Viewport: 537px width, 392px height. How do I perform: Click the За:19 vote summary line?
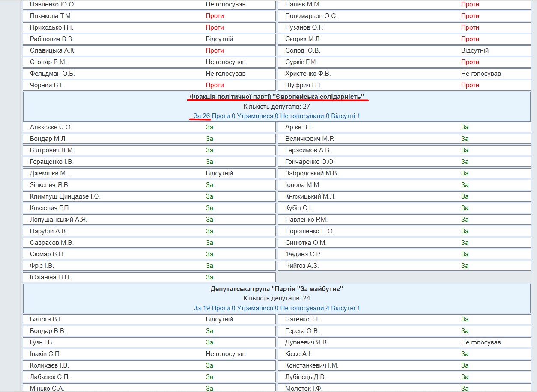pyautogui.click(x=277, y=308)
